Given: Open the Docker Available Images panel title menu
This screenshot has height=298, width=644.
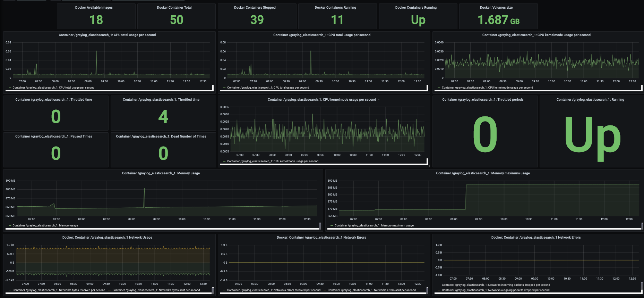Looking at the screenshot, I should pos(94,7).
